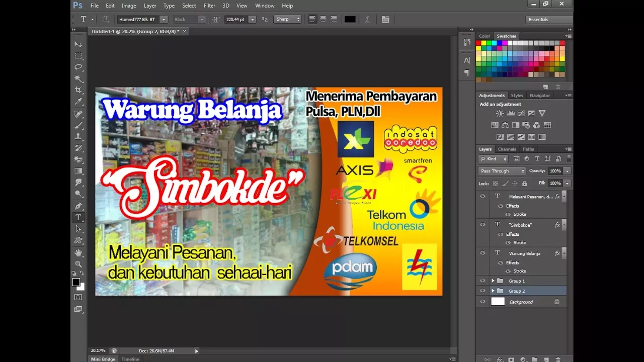Screen dimensions: 644x362
Task: Click the Brightness/Contrast adjustment icon
Action: pos(500,114)
